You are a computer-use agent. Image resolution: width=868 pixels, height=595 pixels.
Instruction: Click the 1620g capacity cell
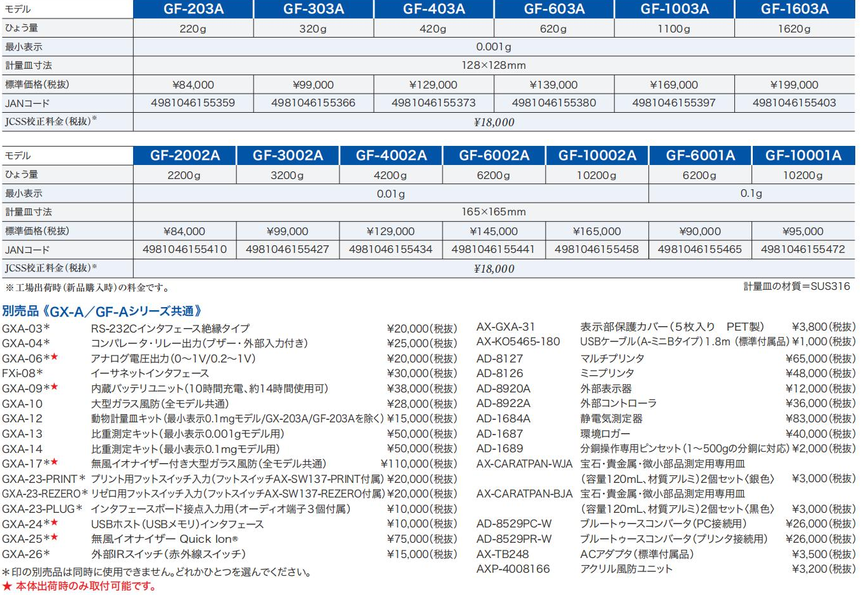tap(794, 29)
